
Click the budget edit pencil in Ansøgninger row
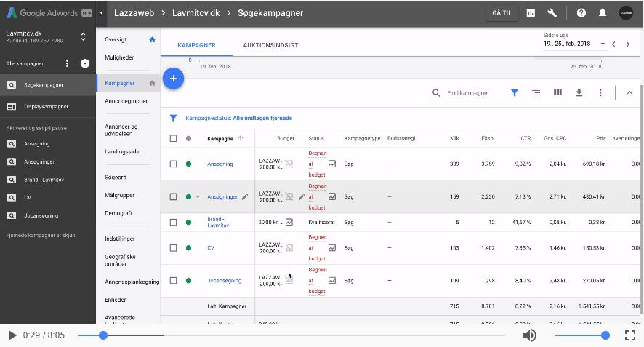point(302,196)
